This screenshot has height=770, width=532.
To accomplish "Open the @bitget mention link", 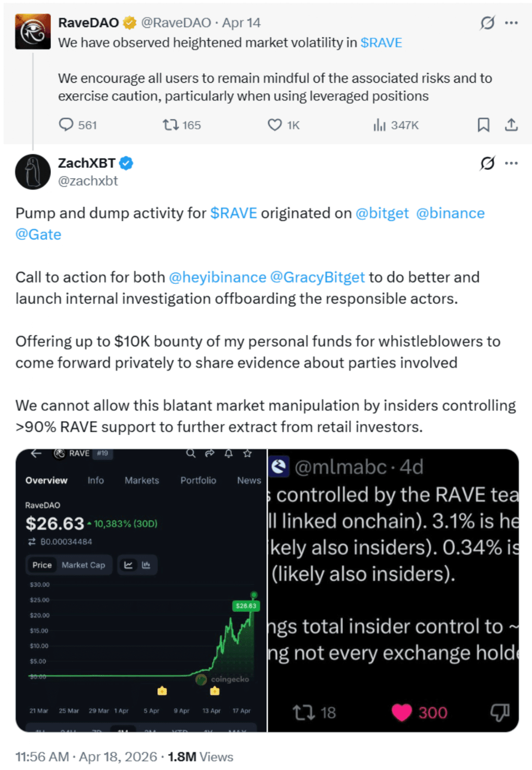I will pyautogui.click(x=382, y=213).
